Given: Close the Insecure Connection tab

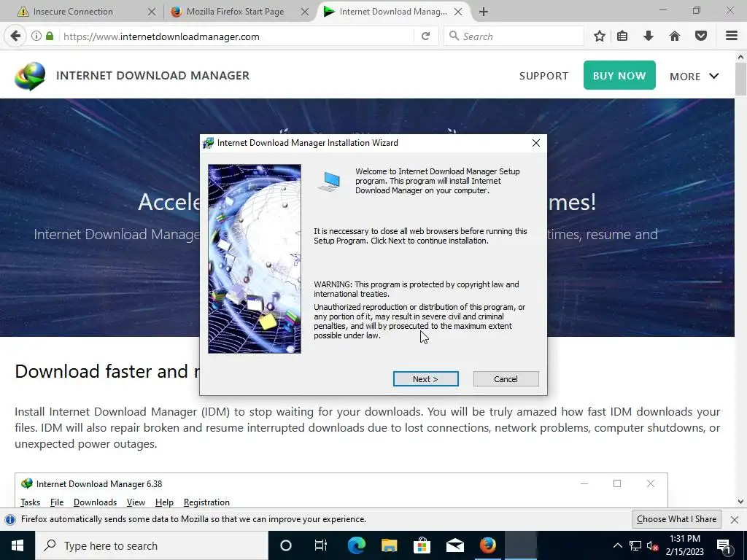Looking at the screenshot, I should pyautogui.click(x=152, y=12).
